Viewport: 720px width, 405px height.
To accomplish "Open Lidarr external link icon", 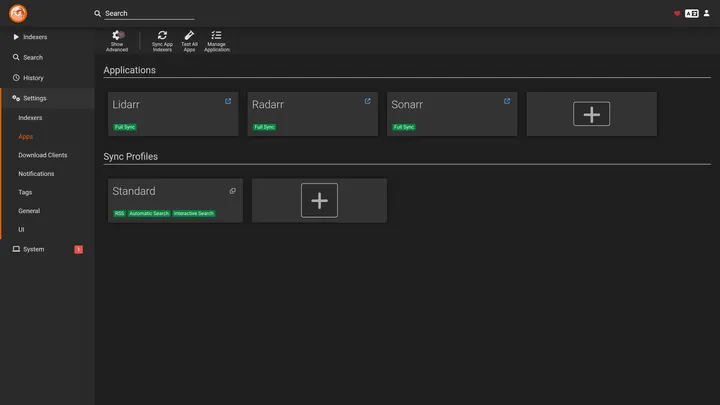I will [x=228, y=101].
